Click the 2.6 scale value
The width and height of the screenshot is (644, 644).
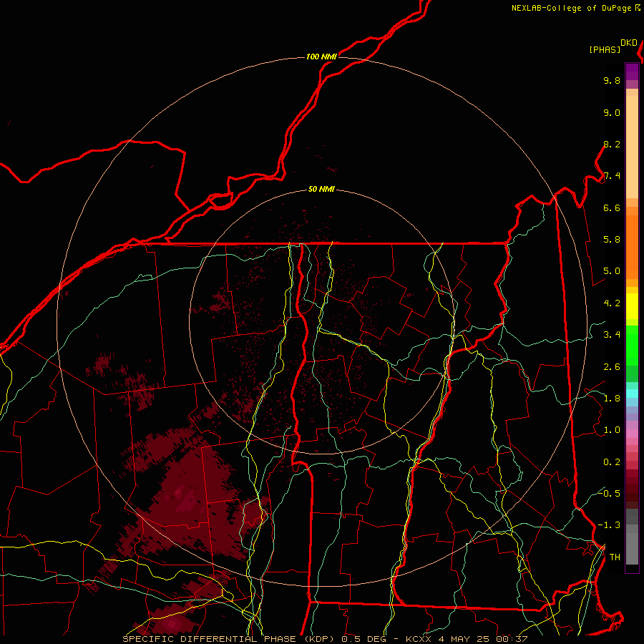(x=612, y=367)
